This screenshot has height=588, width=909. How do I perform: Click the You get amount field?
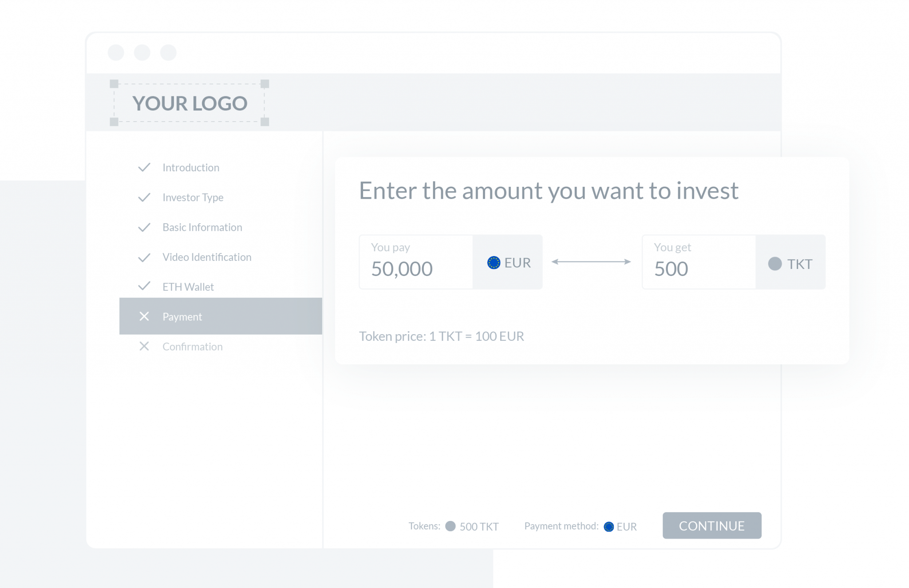click(x=699, y=262)
